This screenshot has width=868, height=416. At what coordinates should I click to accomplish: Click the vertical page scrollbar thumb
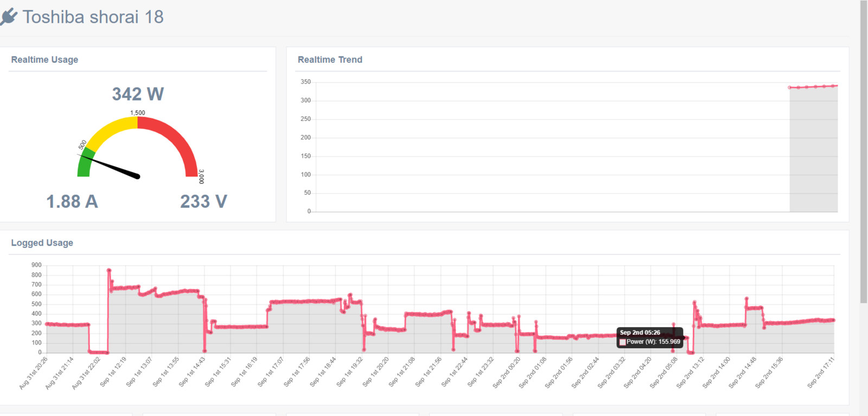[x=864, y=152]
